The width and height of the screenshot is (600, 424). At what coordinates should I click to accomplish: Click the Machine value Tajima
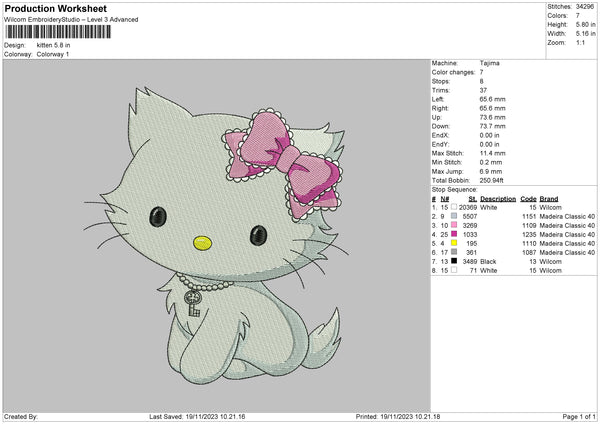pyautogui.click(x=489, y=63)
